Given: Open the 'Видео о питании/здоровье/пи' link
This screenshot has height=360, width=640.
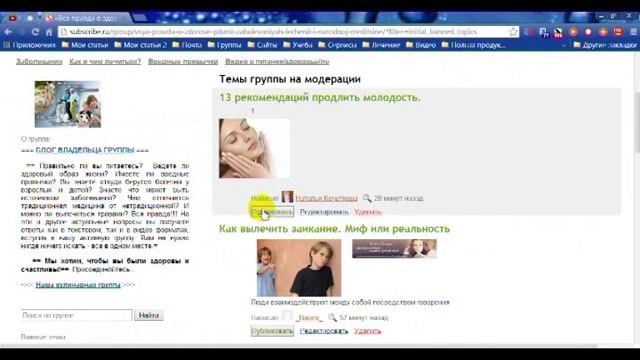Looking at the screenshot, I should [x=277, y=62].
